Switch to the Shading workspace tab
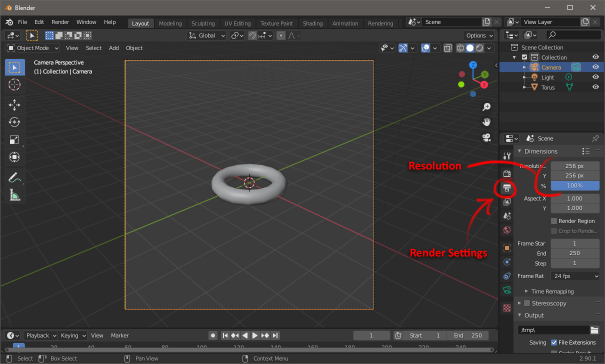 coord(312,23)
